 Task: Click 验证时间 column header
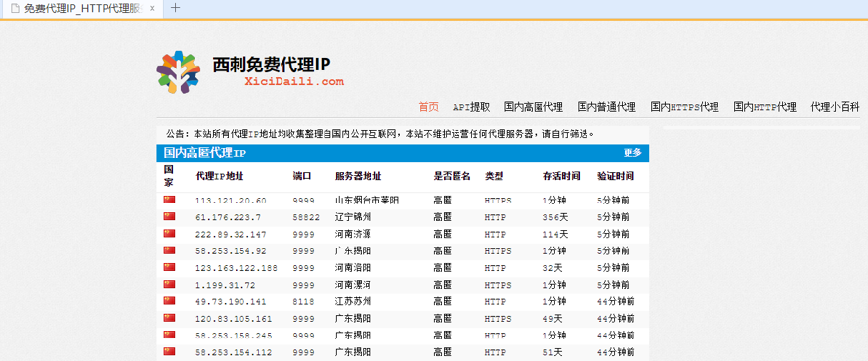616,177
